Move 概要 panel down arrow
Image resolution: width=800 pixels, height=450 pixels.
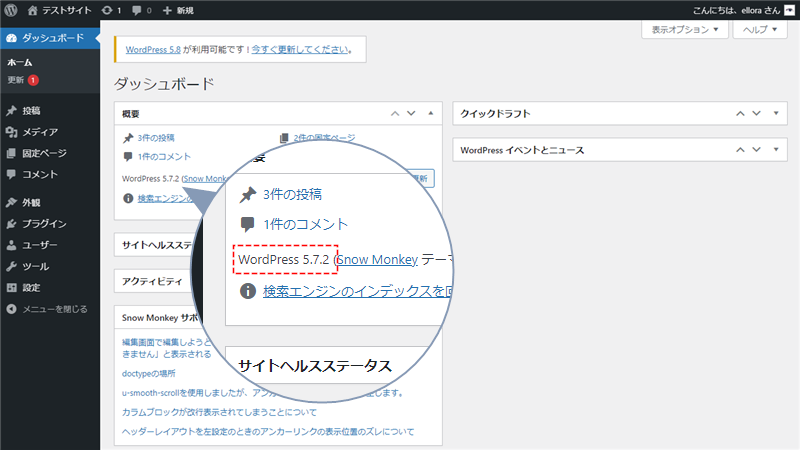411,113
